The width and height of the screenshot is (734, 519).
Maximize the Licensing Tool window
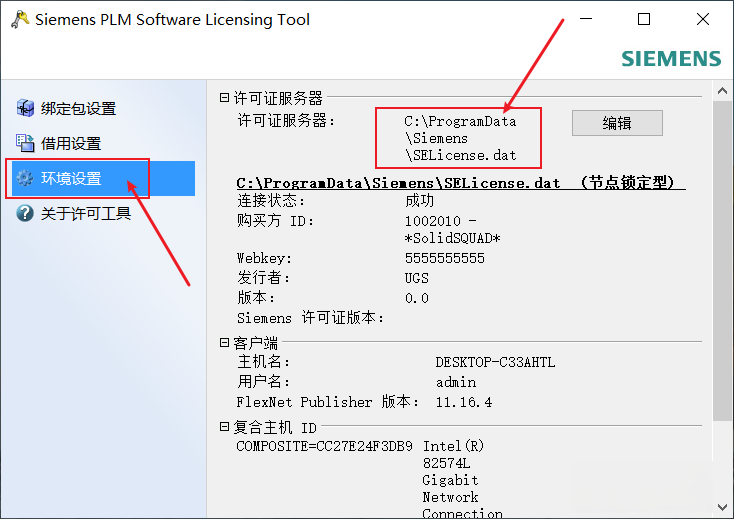pyautogui.click(x=644, y=19)
